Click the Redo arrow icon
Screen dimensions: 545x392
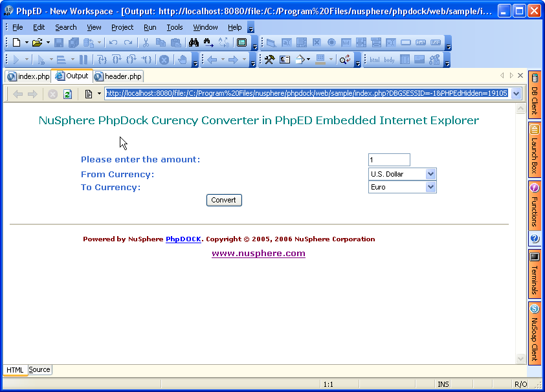(x=128, y=43)
